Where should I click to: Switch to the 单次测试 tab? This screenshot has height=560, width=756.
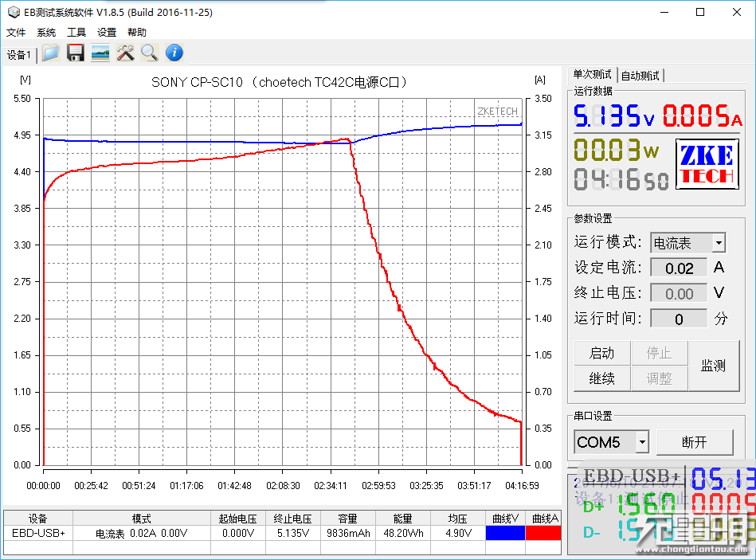[592, 75]
